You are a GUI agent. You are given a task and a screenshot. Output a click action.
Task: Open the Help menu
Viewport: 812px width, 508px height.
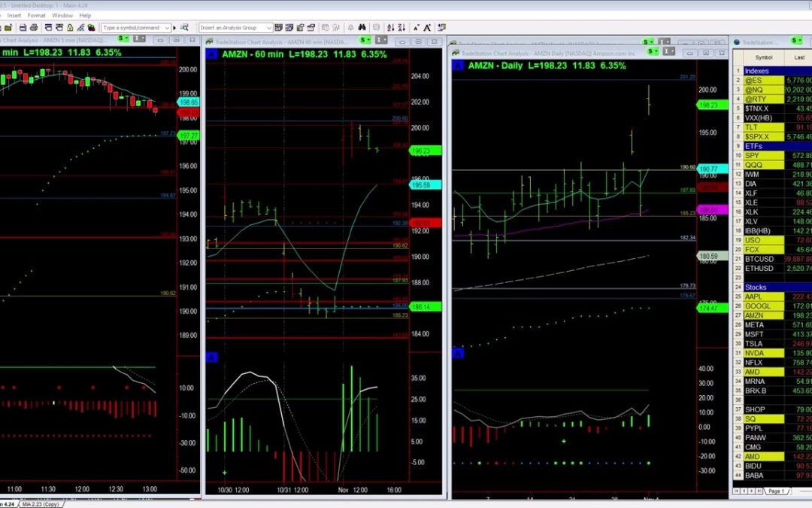tap(85, 16)
